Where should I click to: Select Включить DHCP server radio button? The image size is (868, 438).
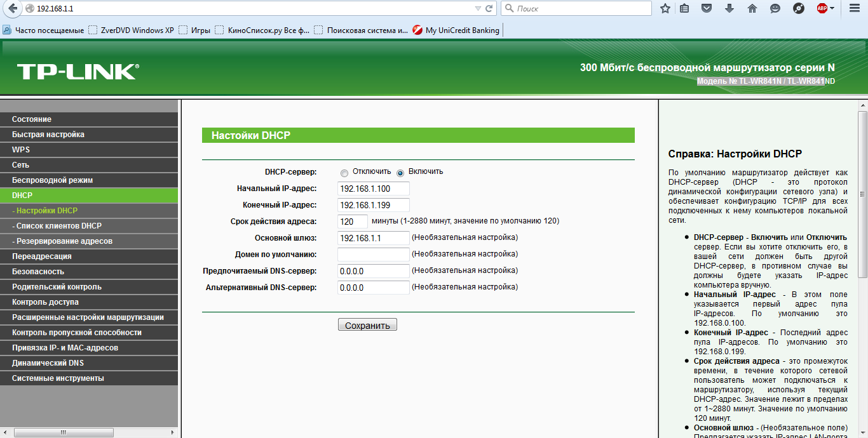click(400, 173)
